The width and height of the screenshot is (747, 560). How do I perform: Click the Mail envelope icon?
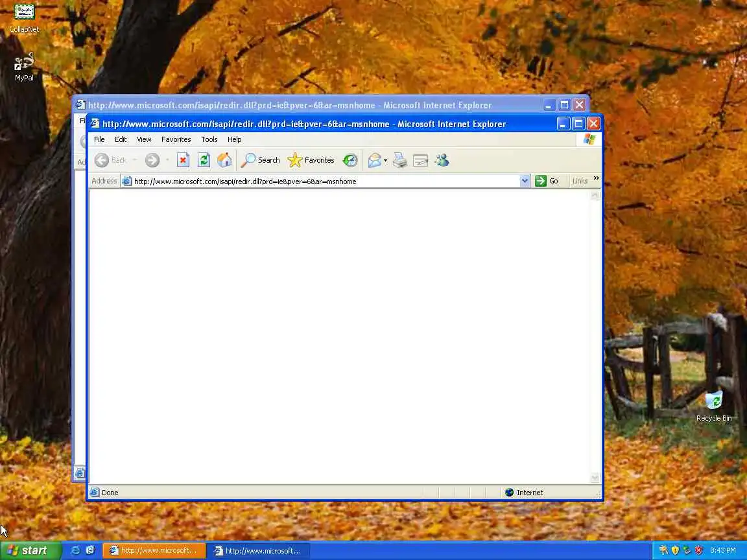[375, 161]
